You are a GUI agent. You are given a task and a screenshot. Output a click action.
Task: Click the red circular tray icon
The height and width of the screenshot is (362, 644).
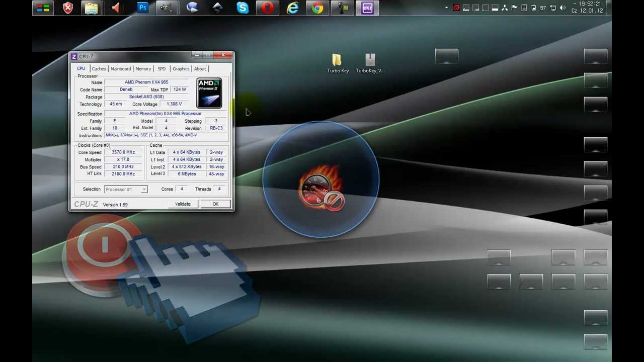click(456, 8)
